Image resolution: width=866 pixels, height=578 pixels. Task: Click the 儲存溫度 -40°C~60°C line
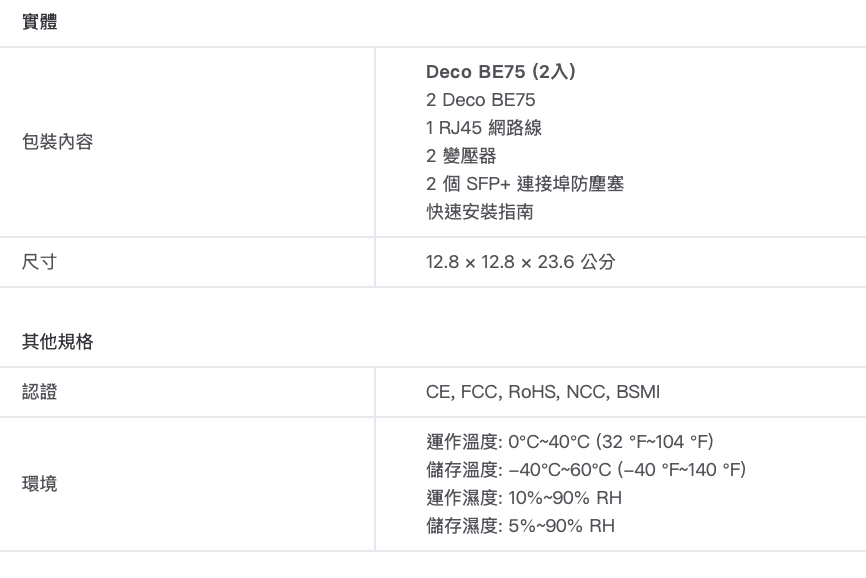pos(586,470)
